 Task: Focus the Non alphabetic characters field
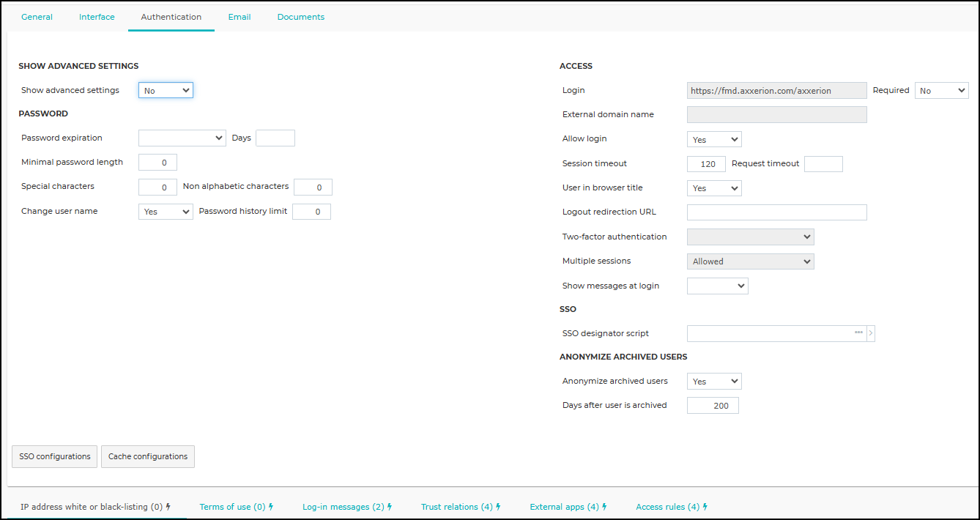click(x=313, y=187)
